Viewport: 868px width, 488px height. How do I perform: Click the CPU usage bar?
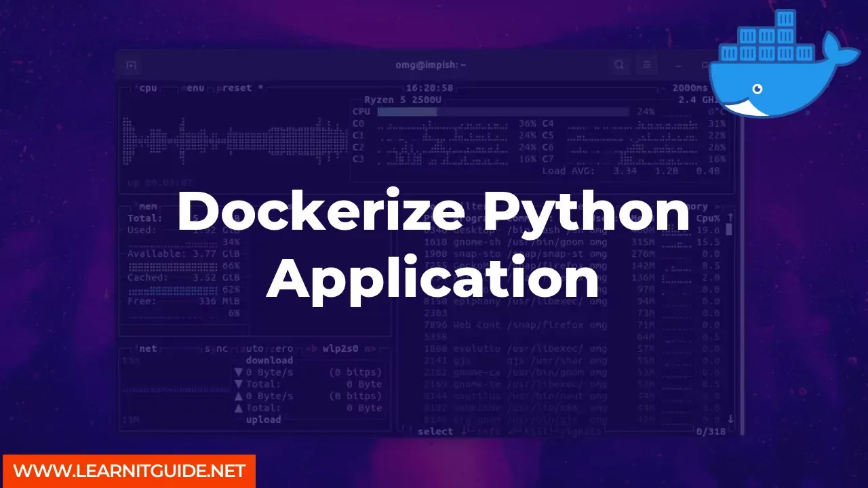pos(502,112)
